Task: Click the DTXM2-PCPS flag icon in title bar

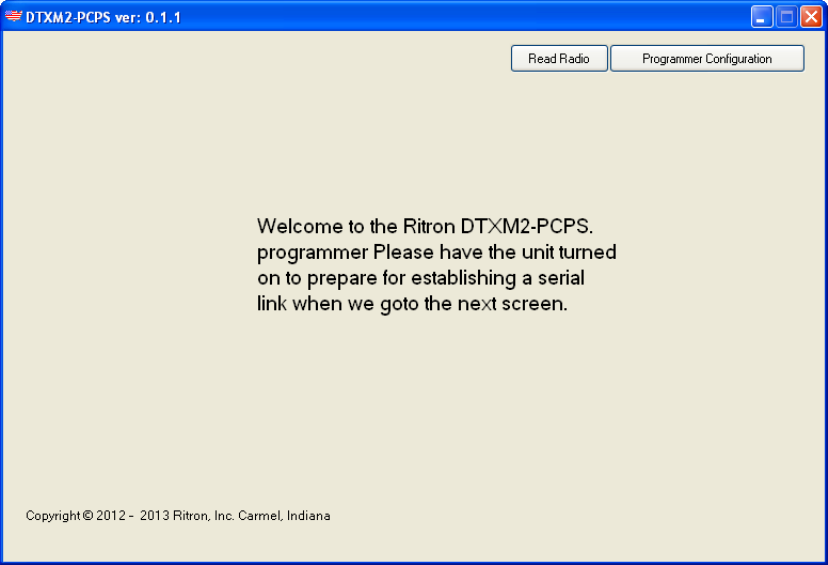Action: click(13, 16)
